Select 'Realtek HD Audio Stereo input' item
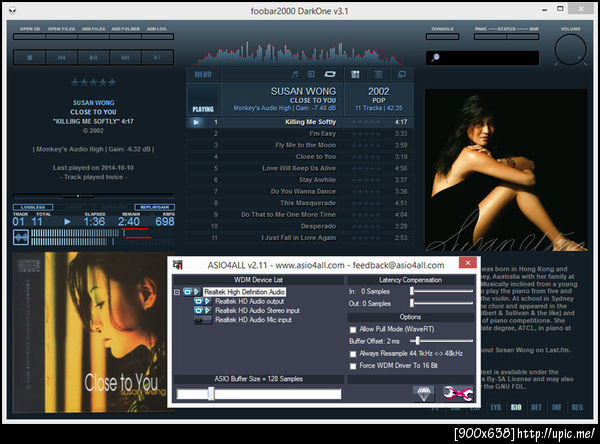This screenshot has width=600, height=444. click(257, 310)
